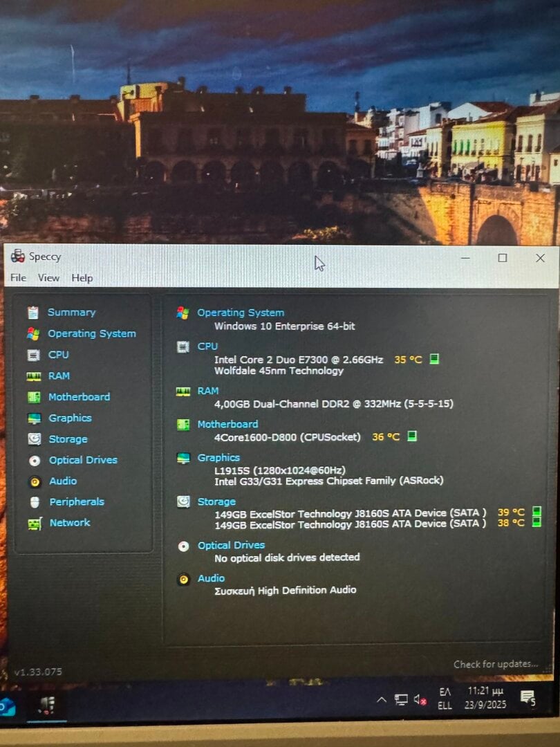This screenshot has height=747, width=560.
Task: Open the CPU section in sidebar
Action: coord(58,354)
